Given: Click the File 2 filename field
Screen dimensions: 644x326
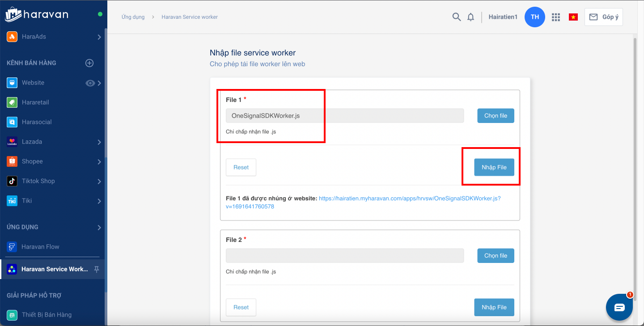Looking at the screenshot, I should (x=344, y=256).
